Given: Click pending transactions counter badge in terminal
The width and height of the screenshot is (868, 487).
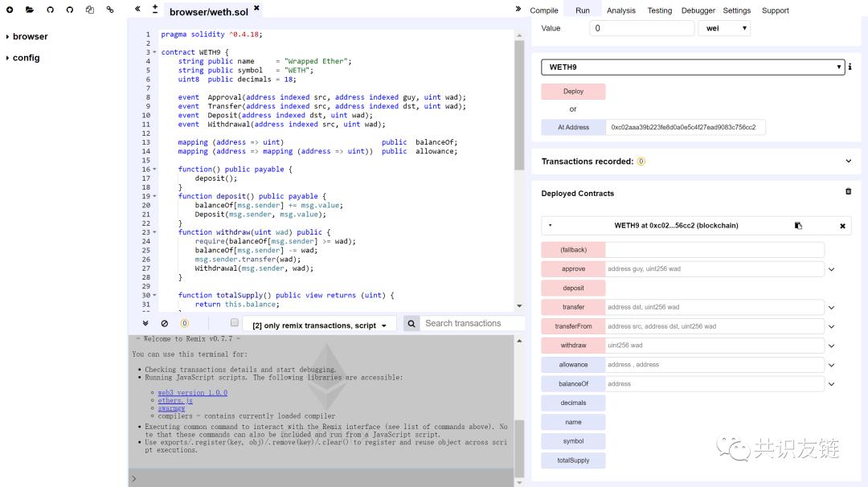Looking at the screenshot, I should point(184,323).
